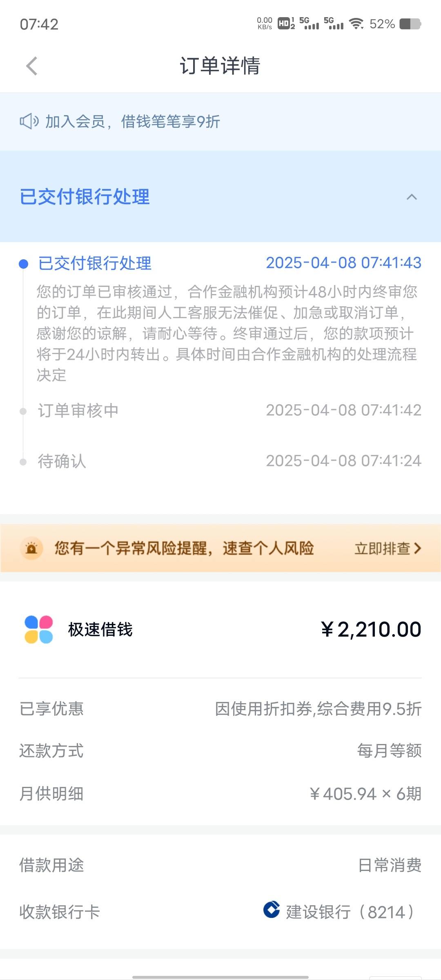441x980 pixels.
Task: Tap the 借款用途 日常消费 row
Action: tap(220, 865)
